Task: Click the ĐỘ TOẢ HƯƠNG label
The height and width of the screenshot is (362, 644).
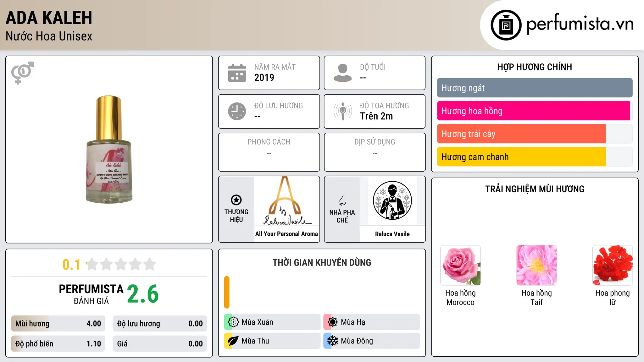Action: tap(384, 106)
